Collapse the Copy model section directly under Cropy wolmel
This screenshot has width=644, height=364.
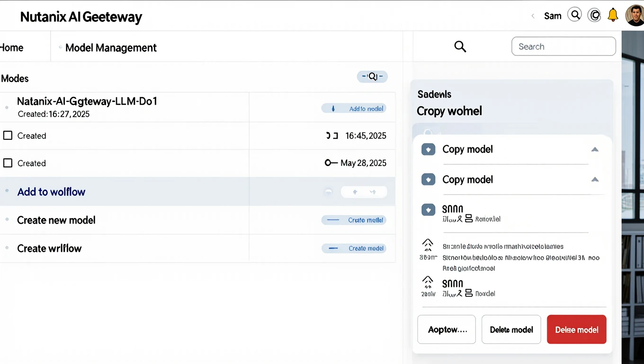(x=595, y=150)
